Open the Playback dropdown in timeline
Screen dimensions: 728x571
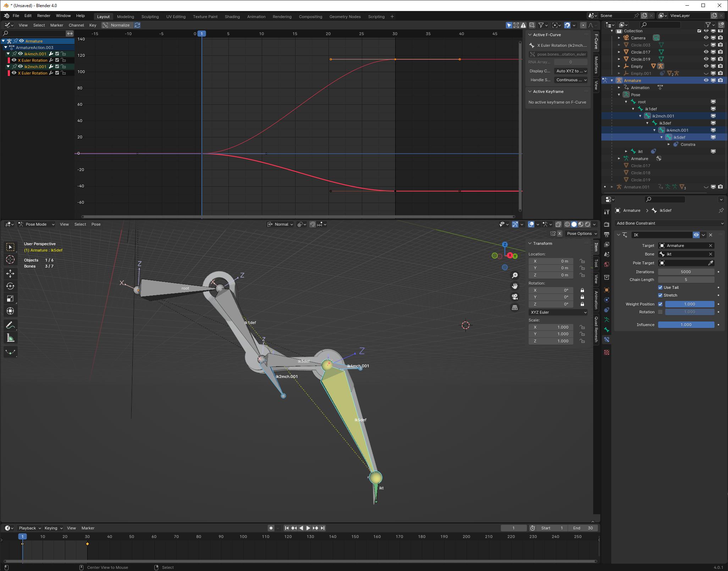coord(29,528)
